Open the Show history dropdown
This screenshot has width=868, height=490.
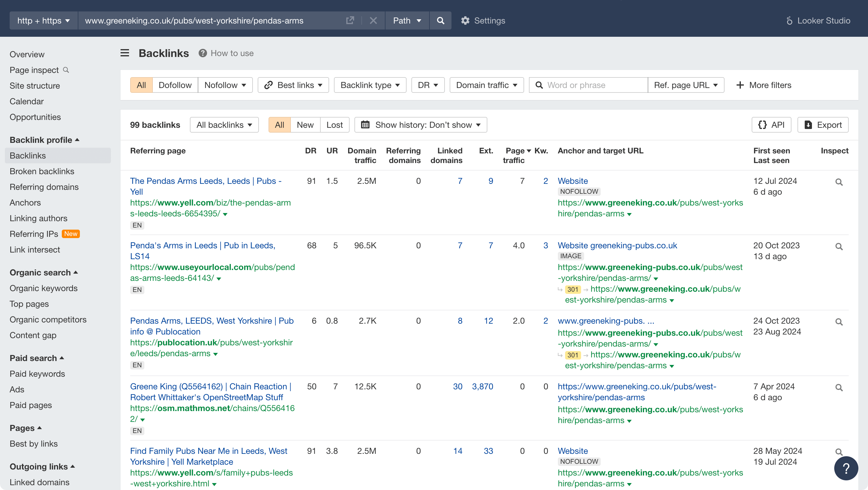(x=420, y=125)
